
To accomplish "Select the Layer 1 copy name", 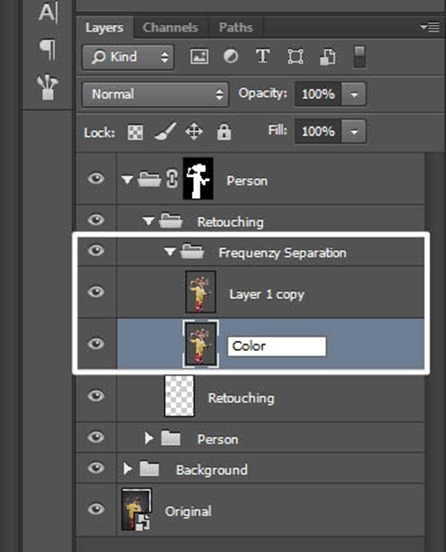I will (266, 294).
